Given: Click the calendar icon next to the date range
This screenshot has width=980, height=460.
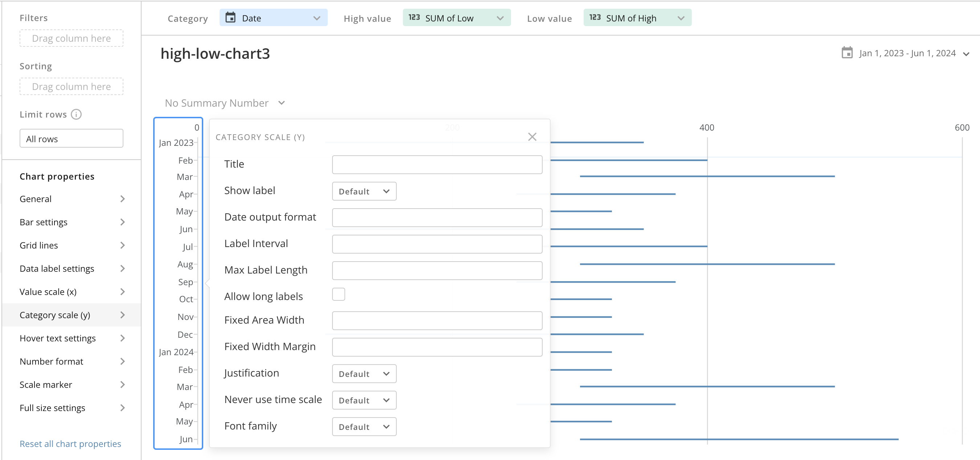Looking at the screenshot, I should pos(847,53).
